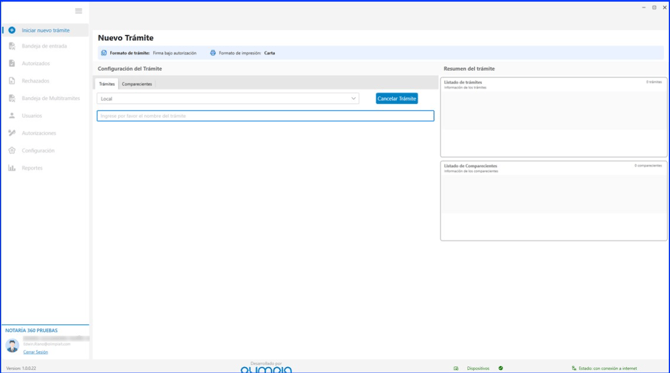This screenshot has width=670, height=373.
Task: Click the Formato de impresión printer icon
Action: (x=213, y=53)
